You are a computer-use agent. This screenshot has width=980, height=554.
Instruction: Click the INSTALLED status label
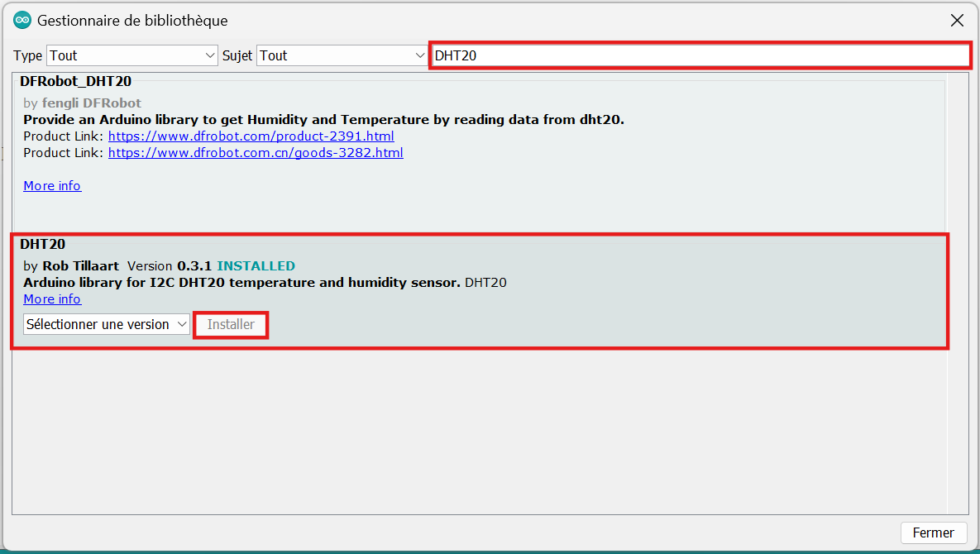pos(256,266)
